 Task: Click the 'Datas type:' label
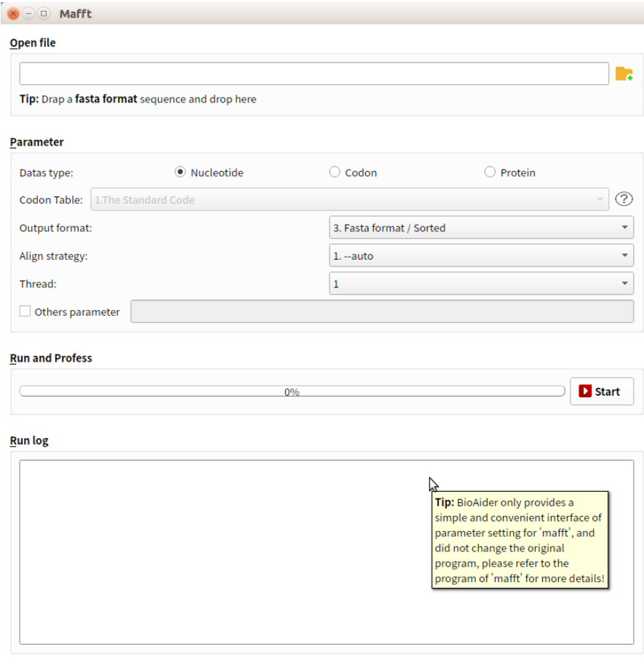pos(46,172)
